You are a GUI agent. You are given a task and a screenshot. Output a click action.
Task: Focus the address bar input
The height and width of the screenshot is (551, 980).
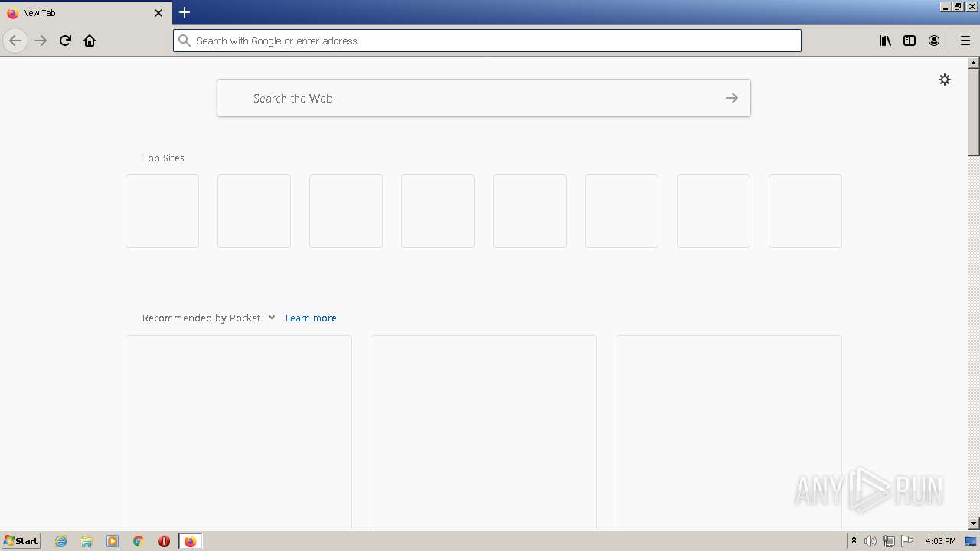pos(487,41)
